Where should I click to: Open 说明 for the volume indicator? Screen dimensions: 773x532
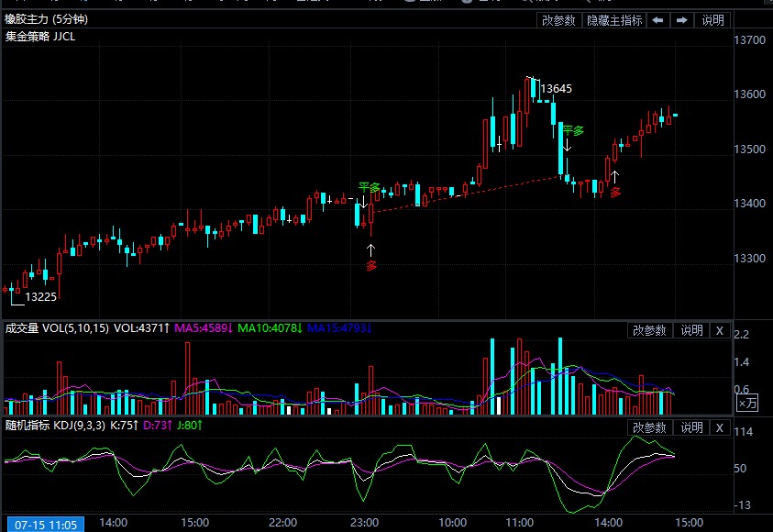691,330
